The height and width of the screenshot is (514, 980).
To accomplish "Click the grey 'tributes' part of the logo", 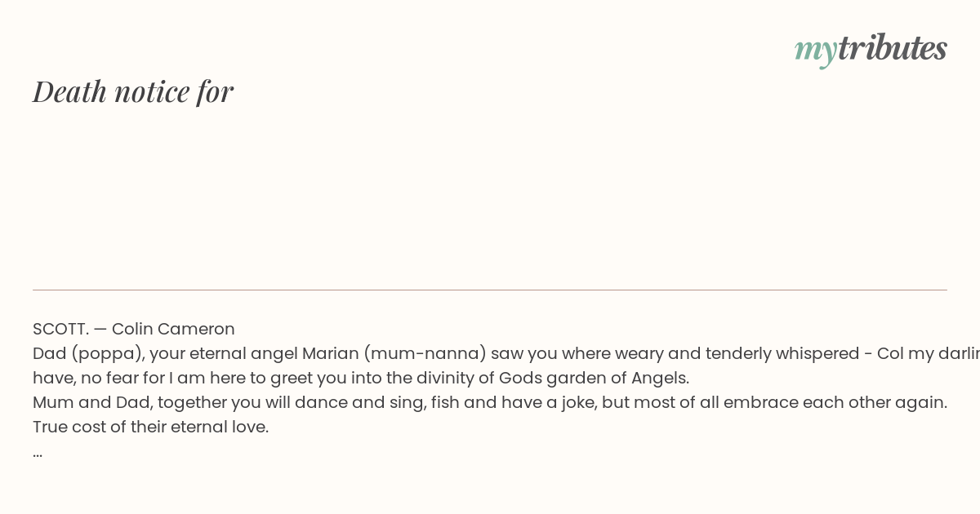I will click(893, 47).
